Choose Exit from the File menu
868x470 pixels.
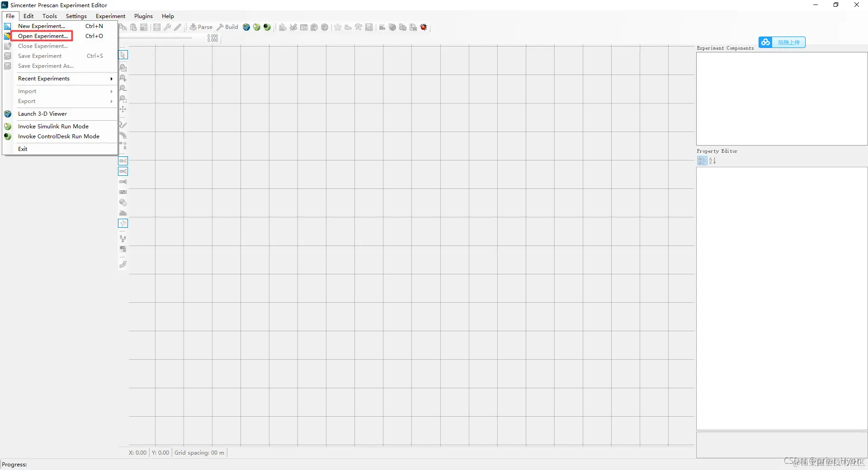pyautogui.click(x=60, y=149)
